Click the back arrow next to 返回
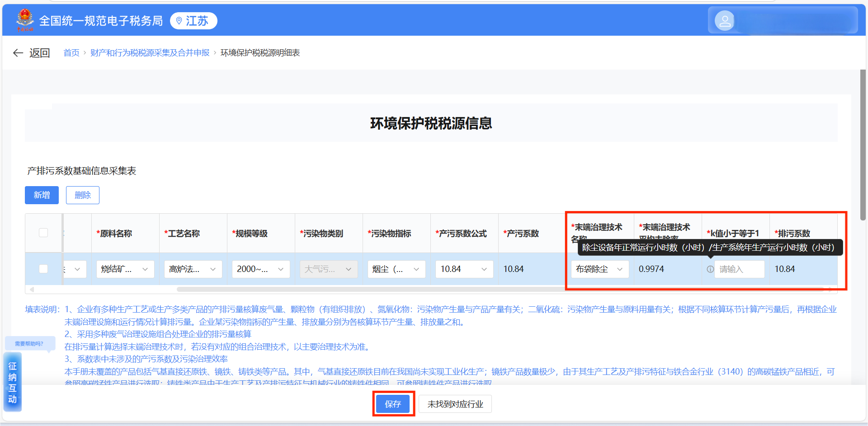868x426 pixels. [x=18, y=53]
